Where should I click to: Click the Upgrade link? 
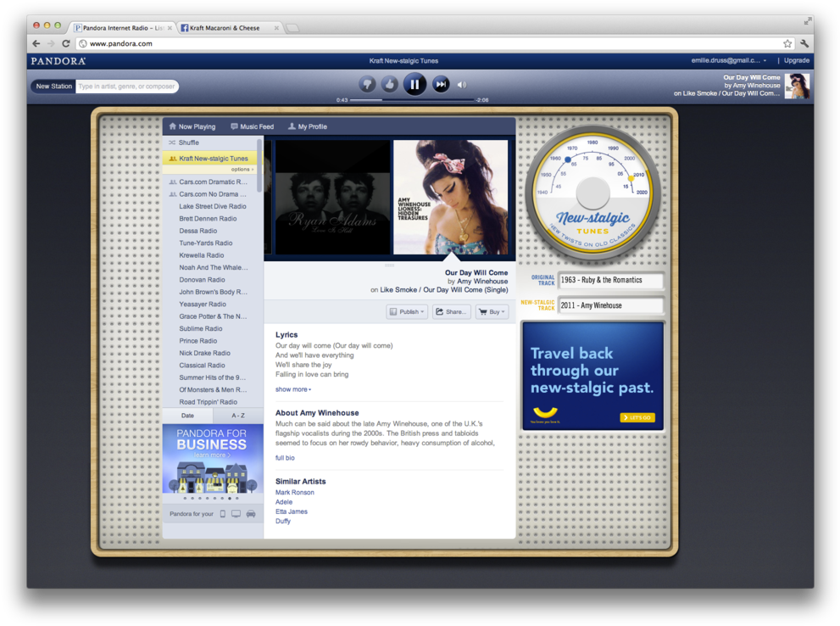[x=796, y=60]
